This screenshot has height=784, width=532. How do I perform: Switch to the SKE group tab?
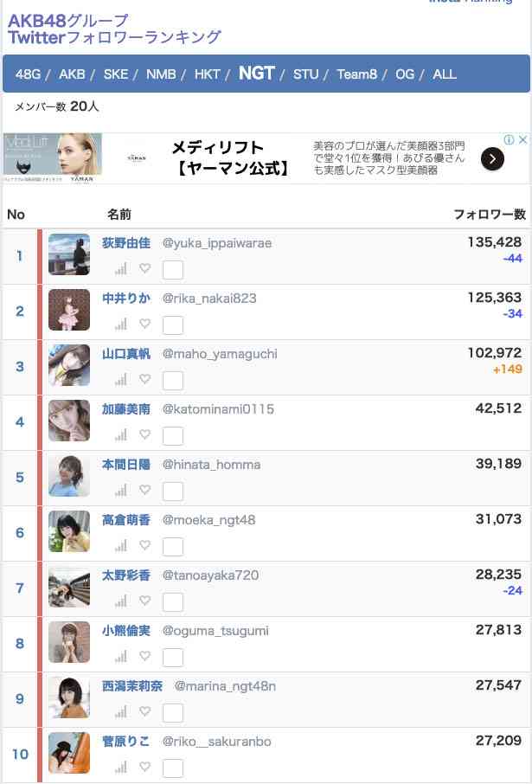(x=116, y=74)
